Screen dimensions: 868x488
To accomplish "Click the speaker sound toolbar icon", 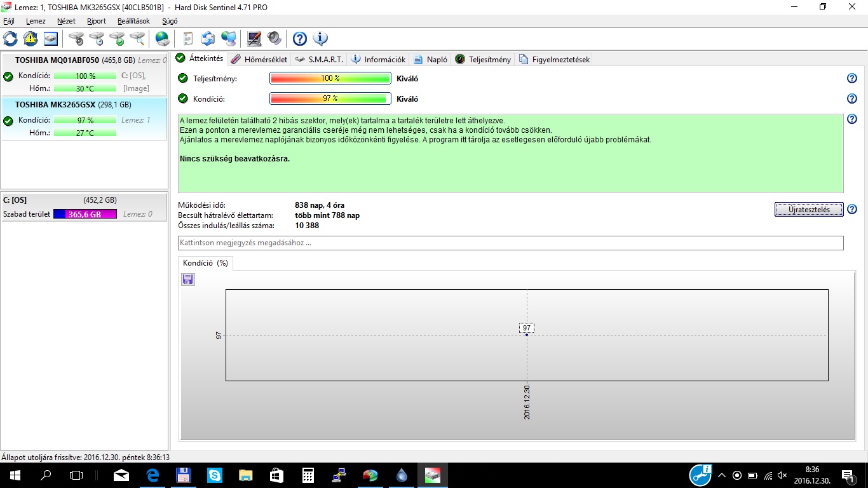I will tap(274, 39).
